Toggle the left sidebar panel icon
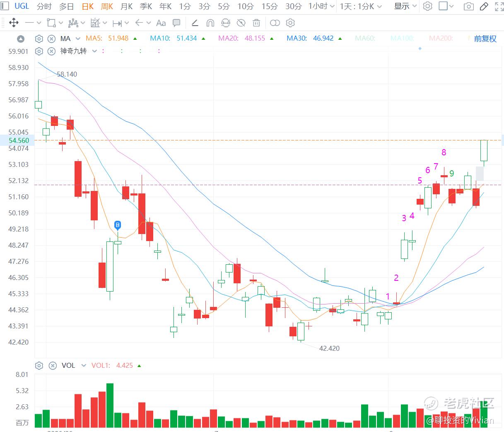This screenshot has height=432, width=504. point(5,6)
